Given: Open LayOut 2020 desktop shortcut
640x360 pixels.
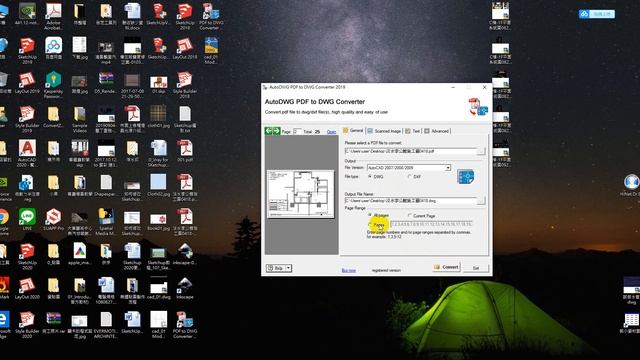Looking at the screenshot, I should coord(27,289).
